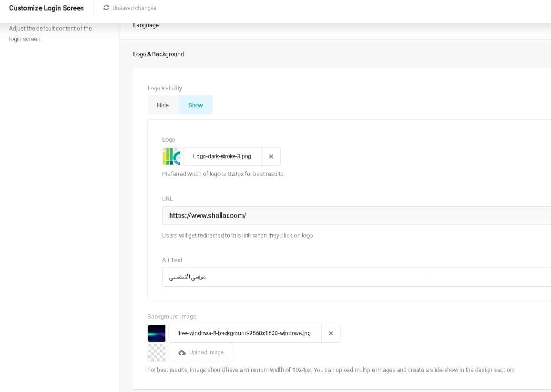The width and height of the screenshot is (551, 392).
Task: Collapse the Logo & Background section
Action: tap(158, 54)
